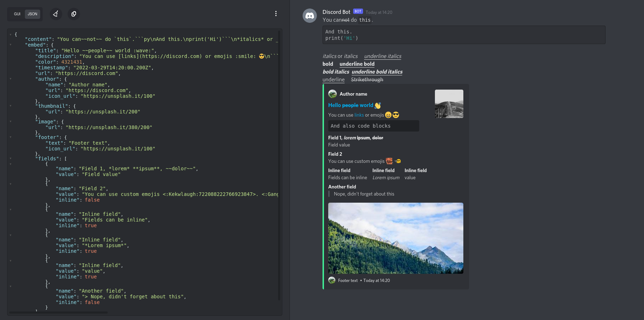This screenshot has width=644, height=320.
Task: Open the embed thumbnail image
Action: pyautogui.click(x=449, y=104)
